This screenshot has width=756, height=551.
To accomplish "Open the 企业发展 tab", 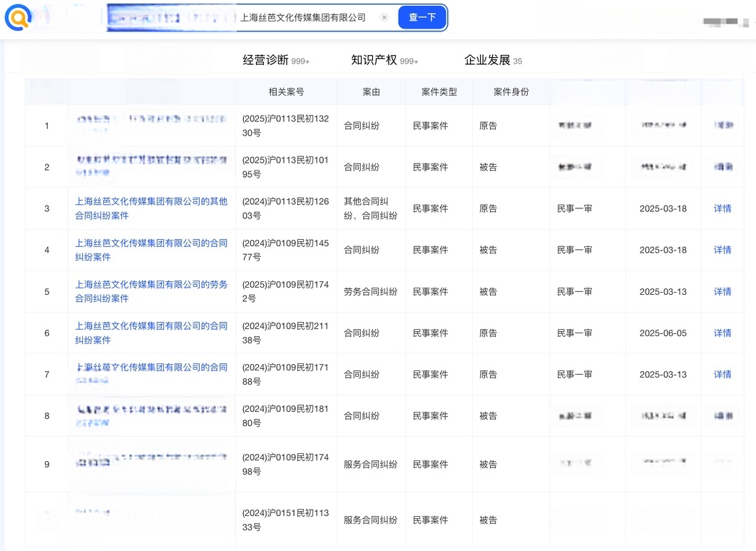I will pyautogui.click(x=493, y=61).
